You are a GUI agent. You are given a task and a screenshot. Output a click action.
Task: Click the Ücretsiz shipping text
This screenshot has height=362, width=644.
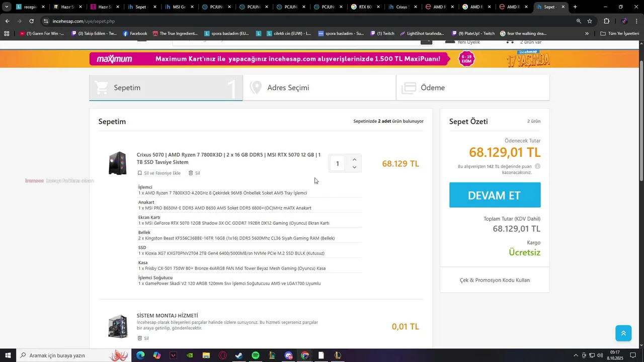point(525,252)
